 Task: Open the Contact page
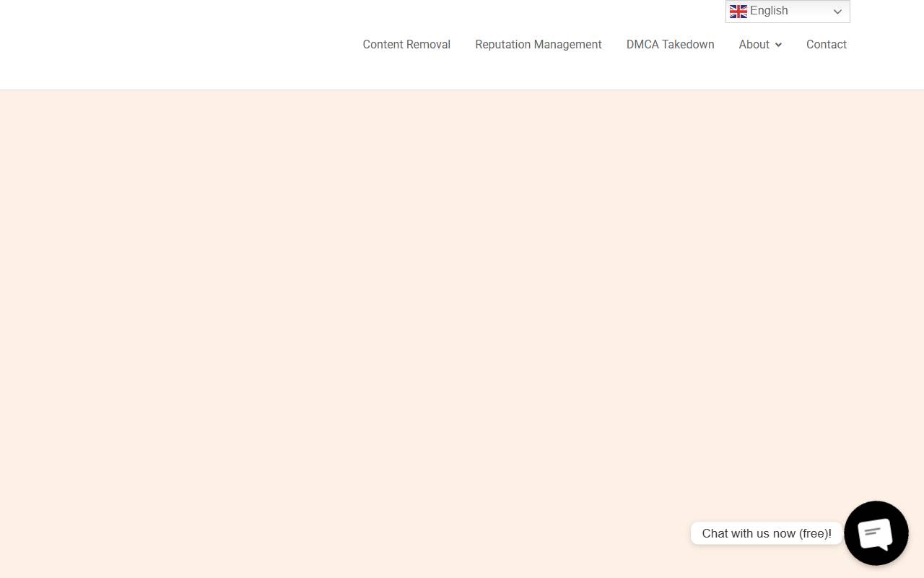827,44
